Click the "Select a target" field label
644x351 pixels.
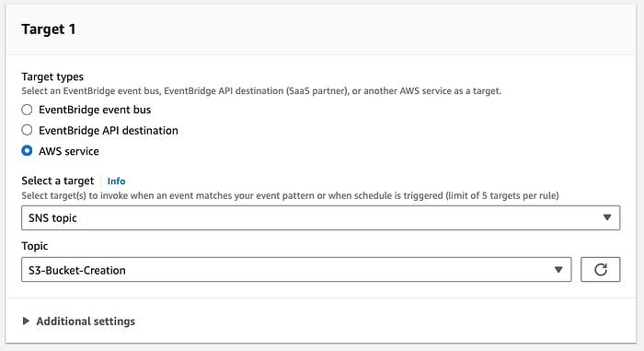point(57,181)
